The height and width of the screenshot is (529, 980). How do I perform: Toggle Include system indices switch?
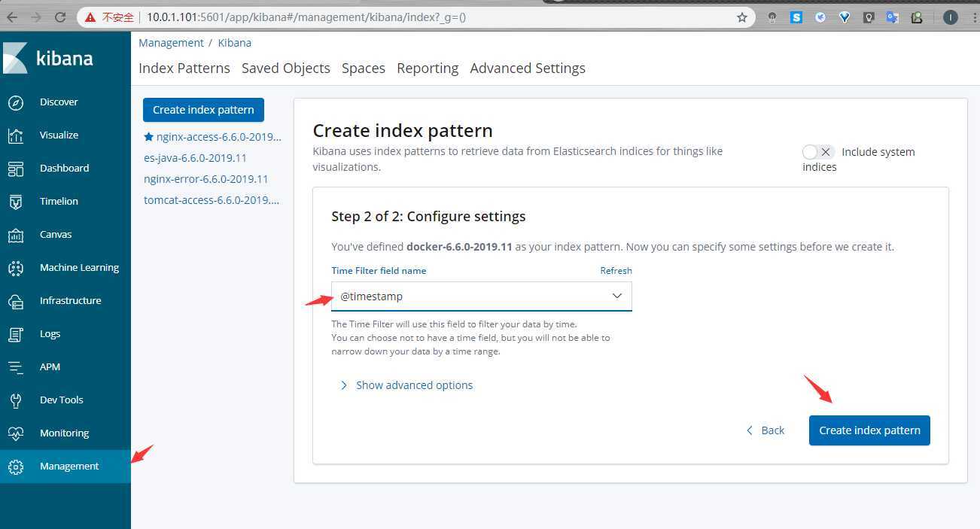click(x=818, y=152)
